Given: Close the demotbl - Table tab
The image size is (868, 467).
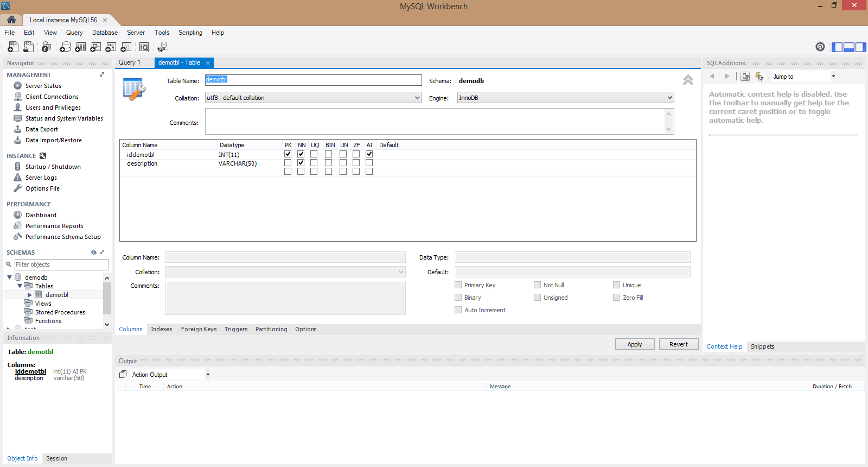Looking at the screenshot, I should point(208,63).
